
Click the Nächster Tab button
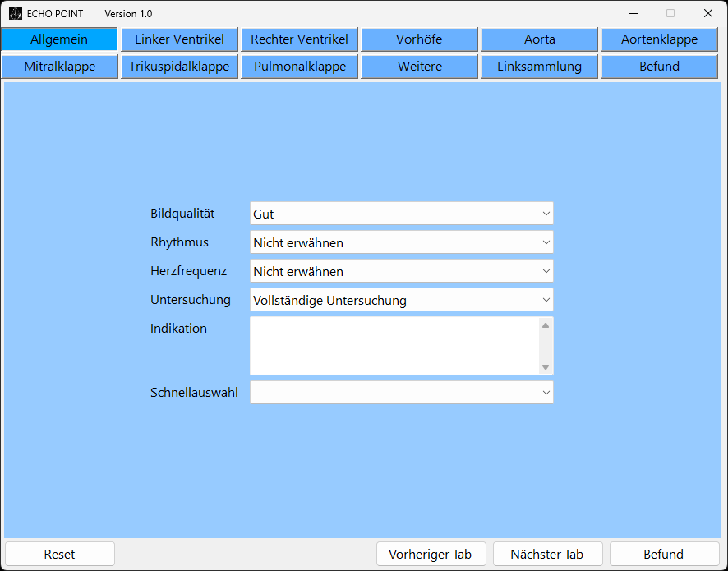pos(547,555)
